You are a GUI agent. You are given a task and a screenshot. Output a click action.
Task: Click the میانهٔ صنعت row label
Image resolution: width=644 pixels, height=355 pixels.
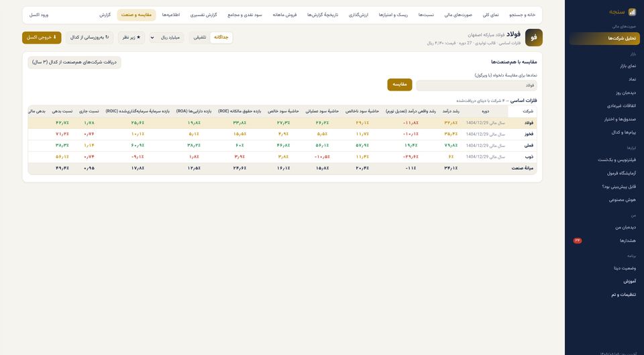(x=522, y=168)
